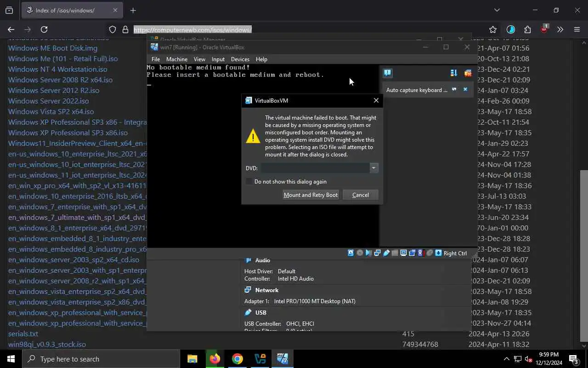This screenshot has width=588, height=368.
Task: Click Mount and Retry Boot button
Action: pyautogui.click(x=311, y=195)
